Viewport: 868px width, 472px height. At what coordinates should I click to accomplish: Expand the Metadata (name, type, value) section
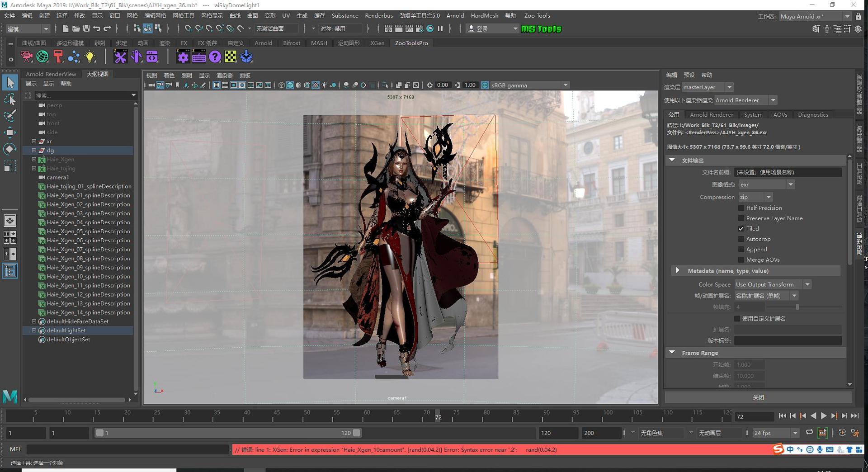677,271
